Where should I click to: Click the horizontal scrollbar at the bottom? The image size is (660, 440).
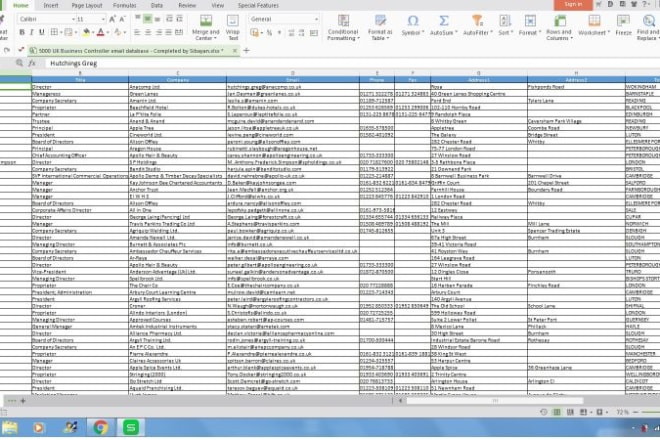pos(495,401)
